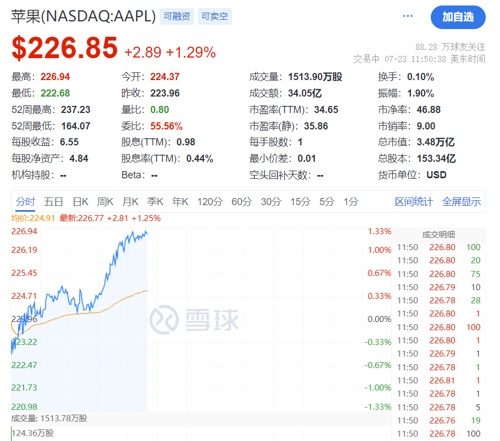Switch to the 五日 five-day tab
This screenshot has width=500, height=441.
[x=53, y=202]
